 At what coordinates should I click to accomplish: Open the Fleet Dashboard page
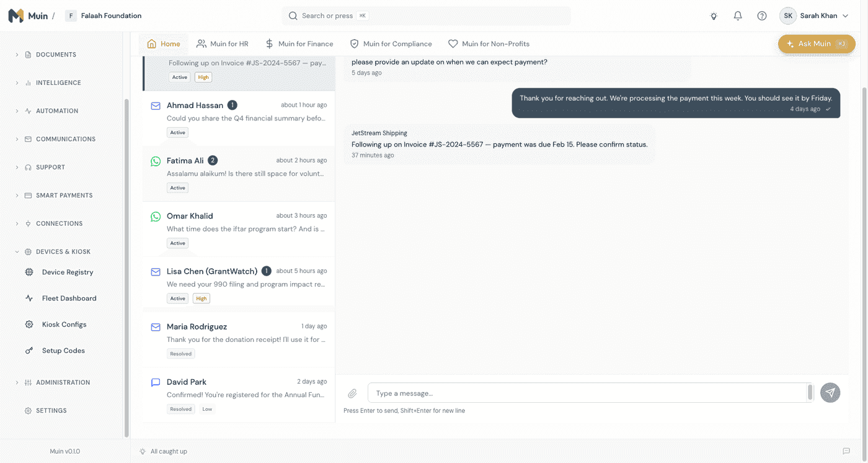pos(69,299)
